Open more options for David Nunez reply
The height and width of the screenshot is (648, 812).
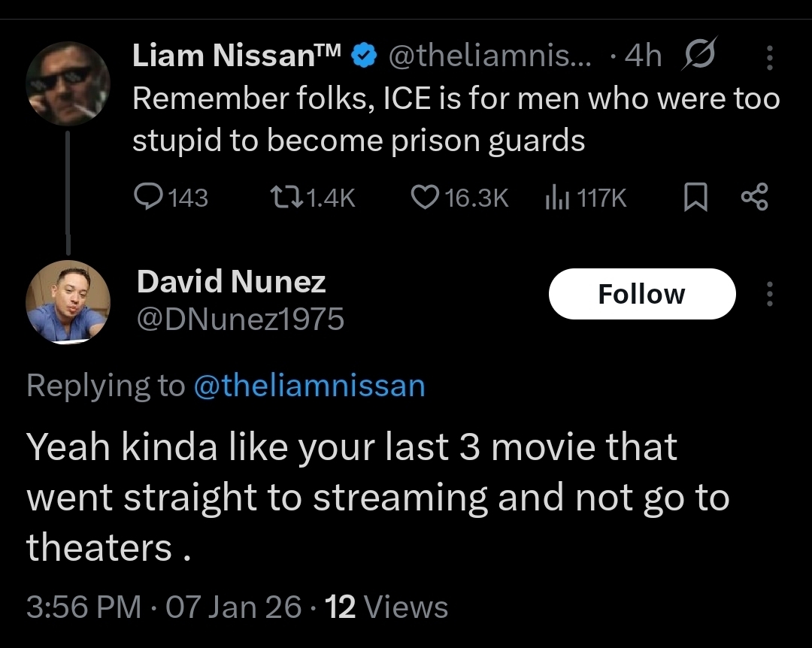coord(769,294)
